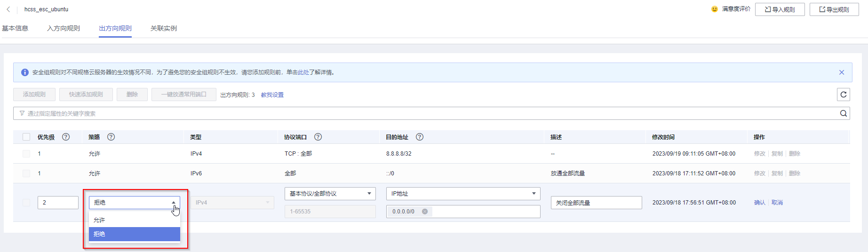The image size is (868, 252).
Task: Select checkbox of the rule being edited
Action: pyautogui.click(x=26, y=203)
